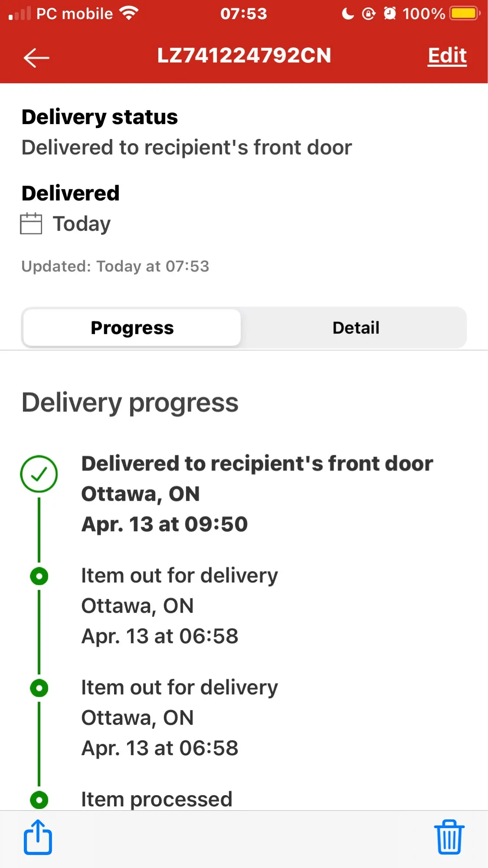The height and width of the screenshot is (868, 488).
Task: Tap the Delivered to recipient's front door entry
Action: [x=257, y=464]
